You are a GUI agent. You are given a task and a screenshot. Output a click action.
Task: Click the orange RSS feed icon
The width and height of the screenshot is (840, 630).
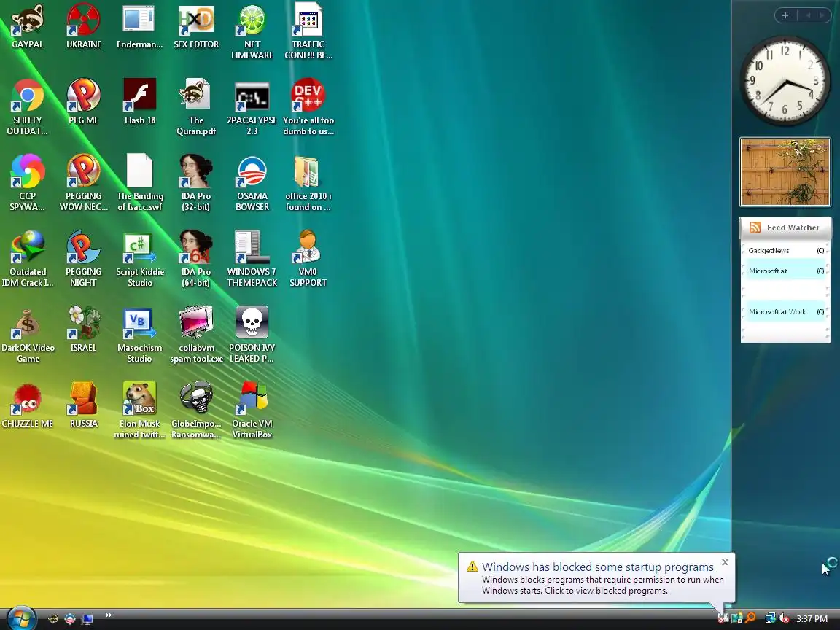[755, 227]
